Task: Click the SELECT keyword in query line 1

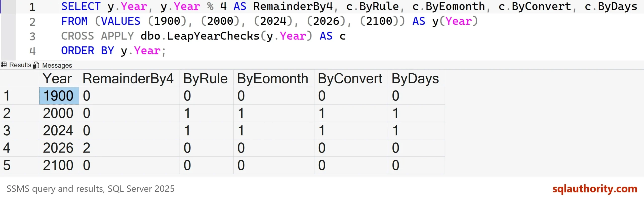Action: [81, 7]
